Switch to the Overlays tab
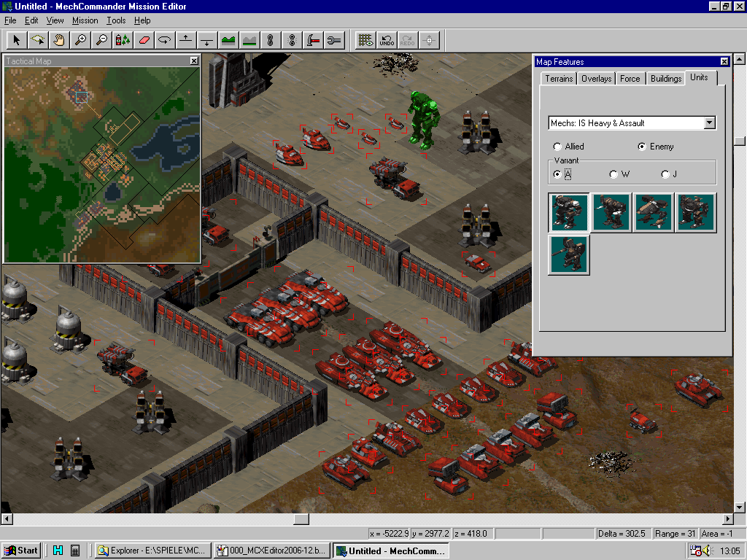 click(x=596, y=79)
